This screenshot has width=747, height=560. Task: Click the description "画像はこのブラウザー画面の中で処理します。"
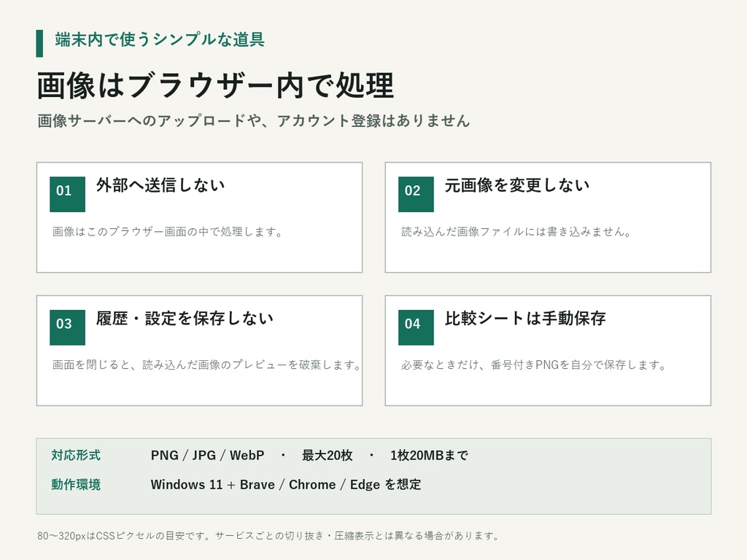pos(168,232)
